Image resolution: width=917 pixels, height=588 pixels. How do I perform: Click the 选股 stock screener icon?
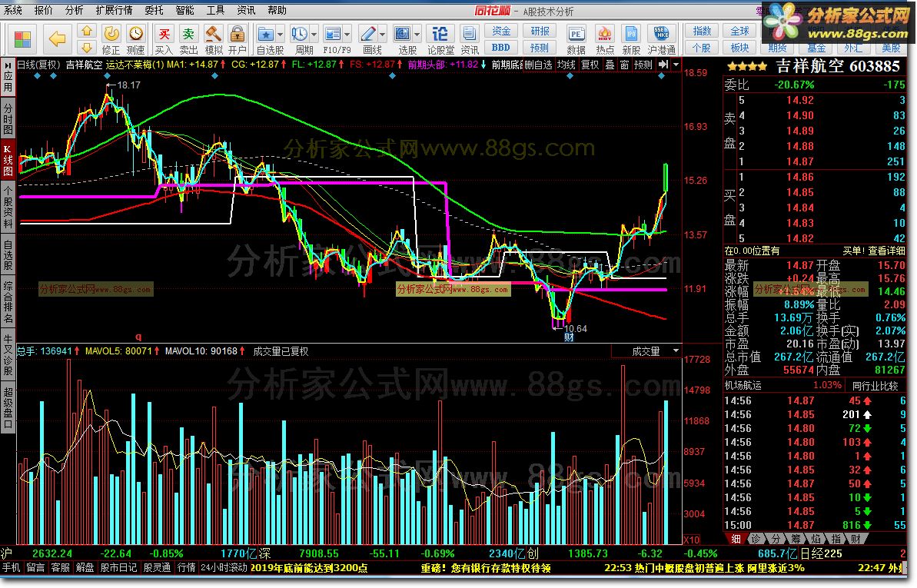(x=403, y=34)
